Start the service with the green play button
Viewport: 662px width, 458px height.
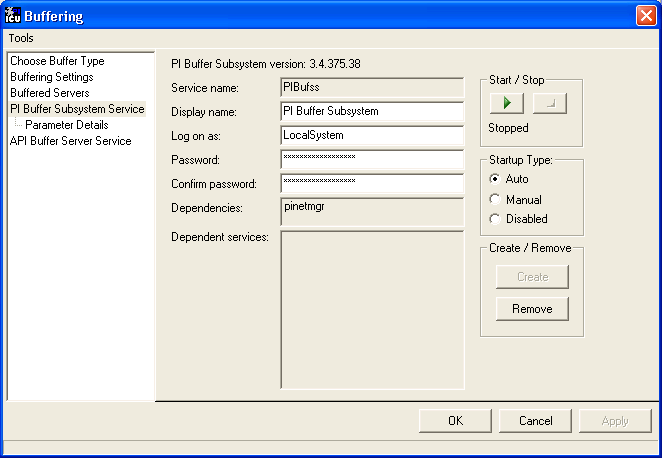pyautogui.click(x=507, y=103)
